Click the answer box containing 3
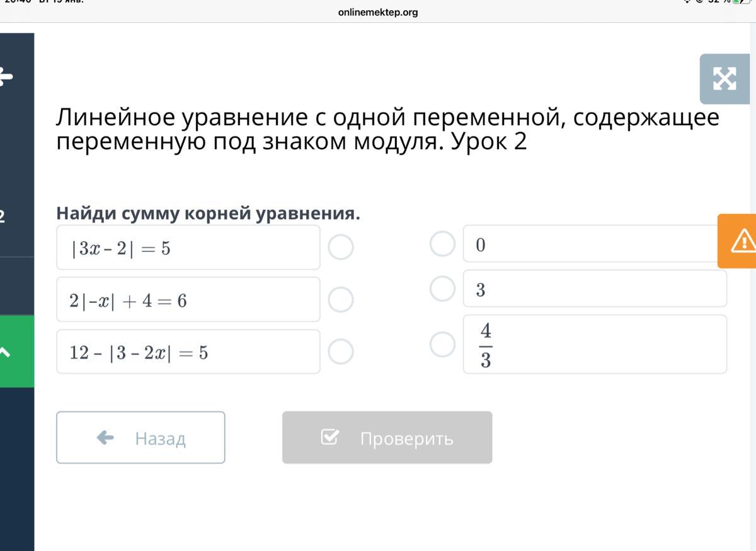This screenshot has width=756, height=551. coord(594,288)
